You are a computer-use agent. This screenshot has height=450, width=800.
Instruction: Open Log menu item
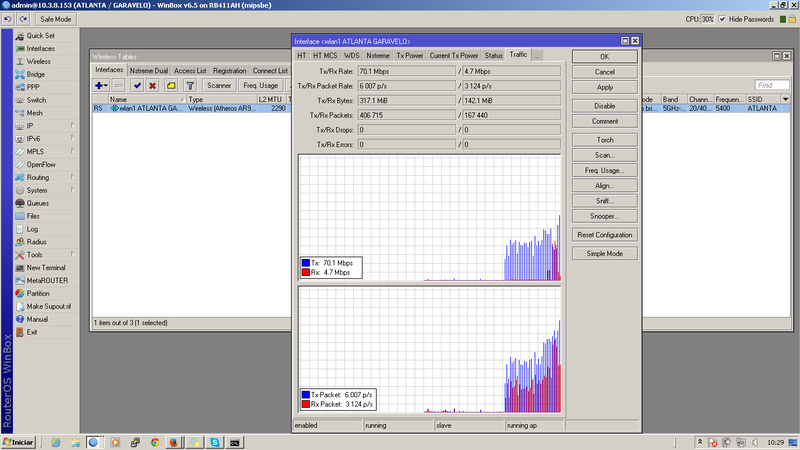32,229
